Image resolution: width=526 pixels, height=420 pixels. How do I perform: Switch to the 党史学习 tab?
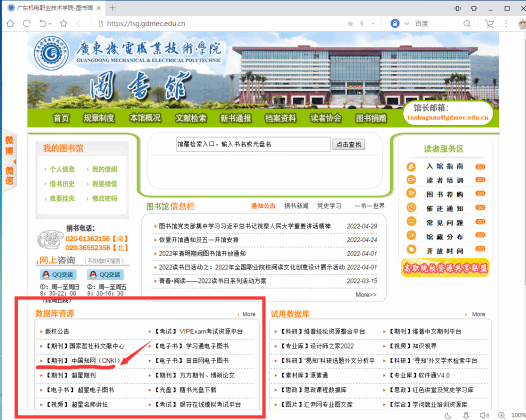coord(329,206)
